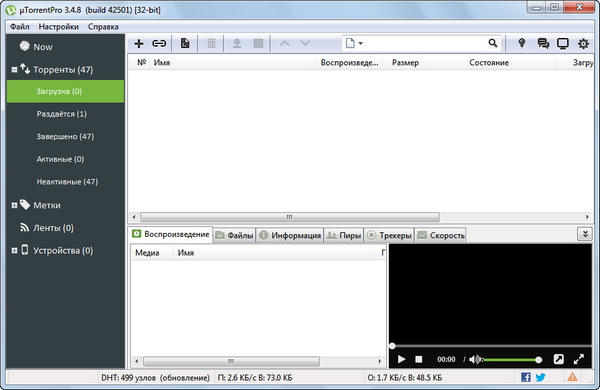The image size is (600, 390).
Task: Collapse the detail pane chevron button
Action: (x=585, y=234)
